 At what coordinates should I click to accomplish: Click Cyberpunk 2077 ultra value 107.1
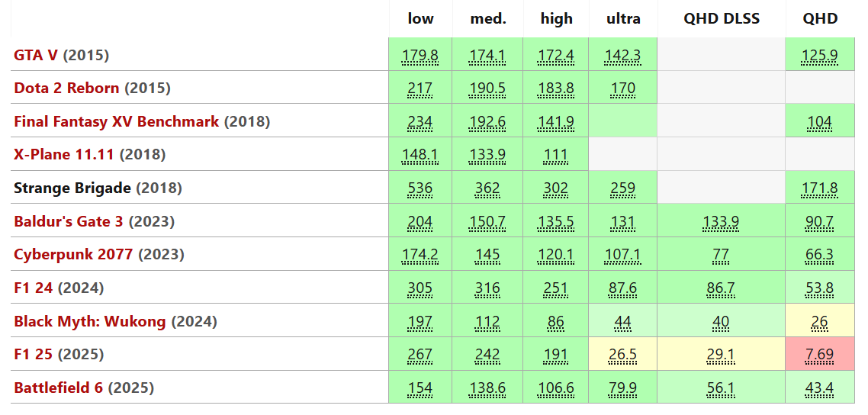click(x=623, y=255)
